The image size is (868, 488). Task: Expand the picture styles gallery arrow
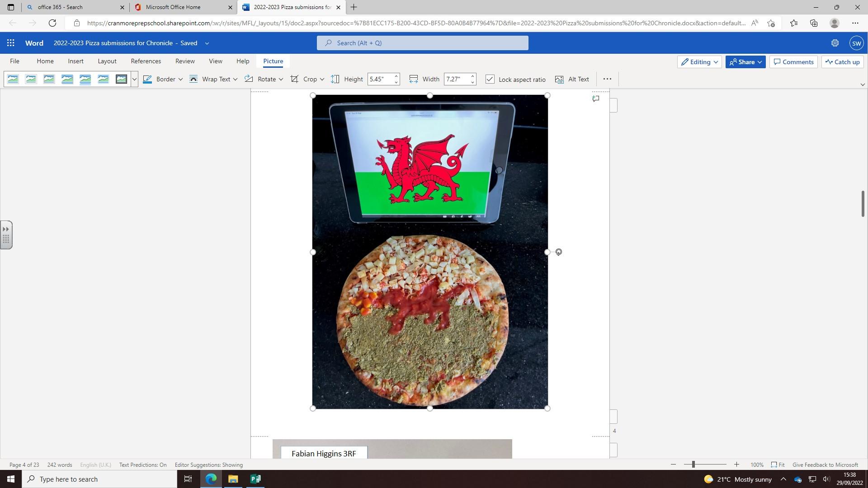tap(134, 79)
